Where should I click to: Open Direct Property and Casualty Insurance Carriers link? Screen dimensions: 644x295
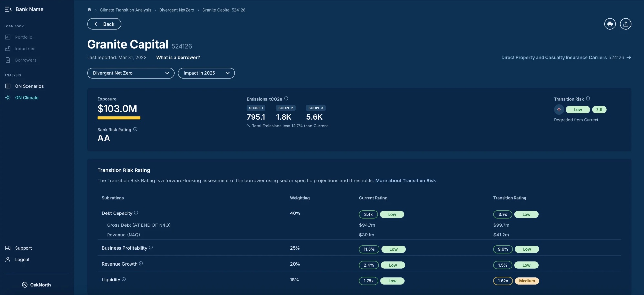coord(566,57)
